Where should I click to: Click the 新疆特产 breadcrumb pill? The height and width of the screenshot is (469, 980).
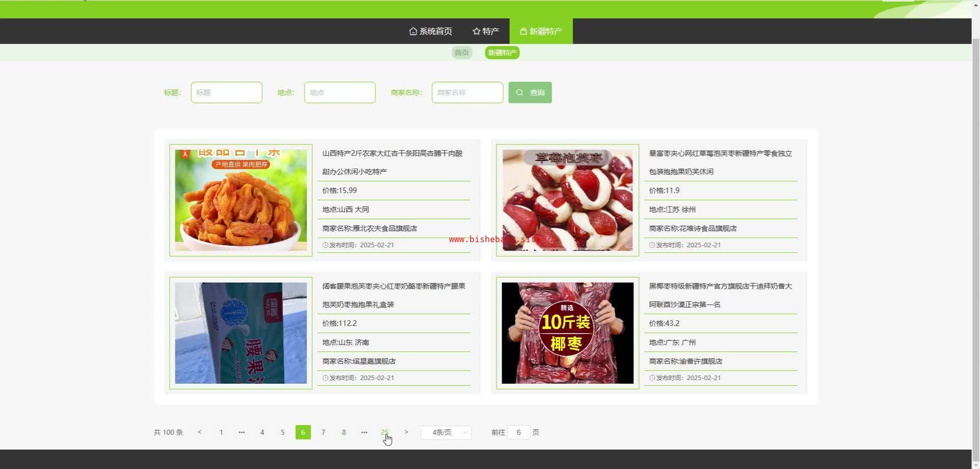pyautogui.click(x=502, y=53)
